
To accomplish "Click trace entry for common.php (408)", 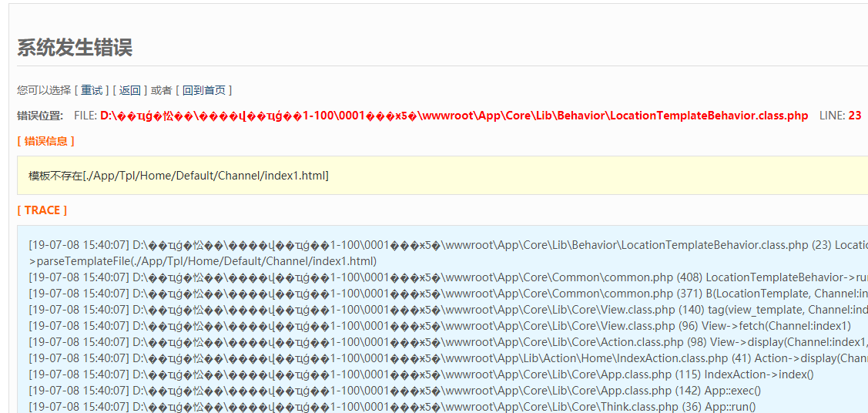I will click(x=447, y=277).
